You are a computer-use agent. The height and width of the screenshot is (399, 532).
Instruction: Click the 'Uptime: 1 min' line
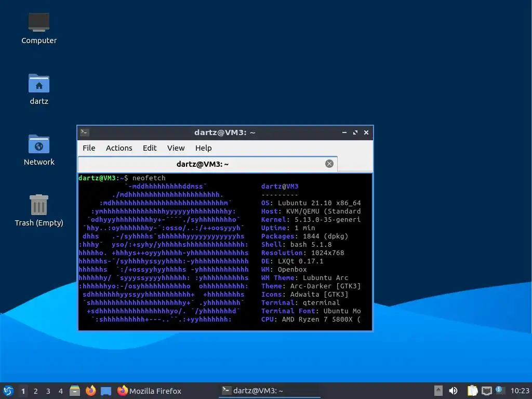pos(288,228)
